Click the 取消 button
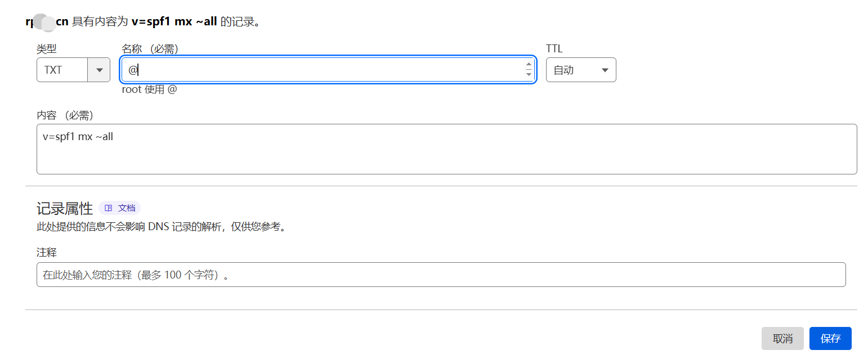 (x=782, y=338)
